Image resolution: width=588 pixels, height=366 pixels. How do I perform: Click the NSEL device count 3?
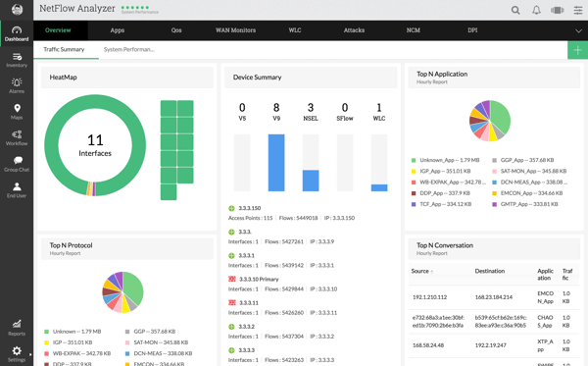[x=311, y=108]
